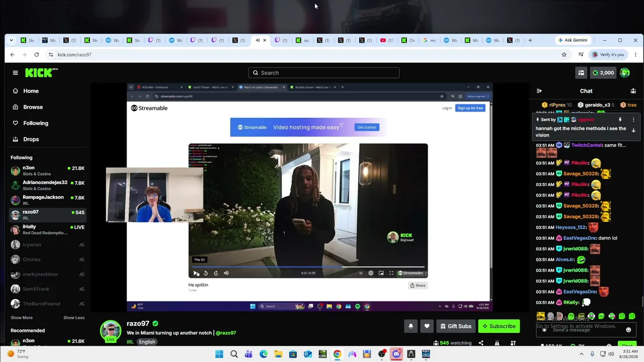644x362 pixels.
Task: Expand pinned message with down arrow
Action: [x=633, y=130]
